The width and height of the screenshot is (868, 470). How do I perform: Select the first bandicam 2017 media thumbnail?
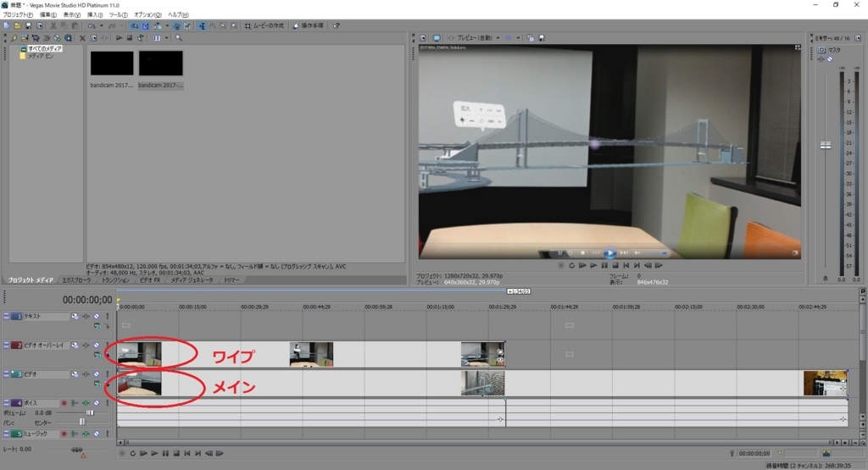pyautogui.click(x=112, y=63)
